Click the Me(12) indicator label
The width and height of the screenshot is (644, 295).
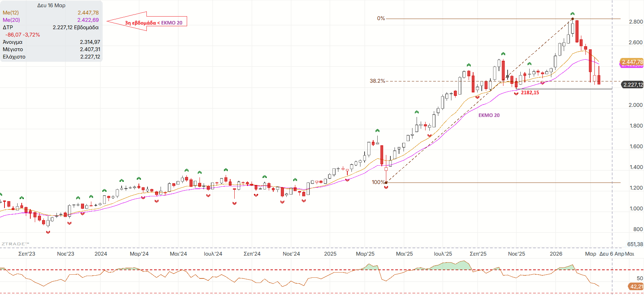coord(11,13)
